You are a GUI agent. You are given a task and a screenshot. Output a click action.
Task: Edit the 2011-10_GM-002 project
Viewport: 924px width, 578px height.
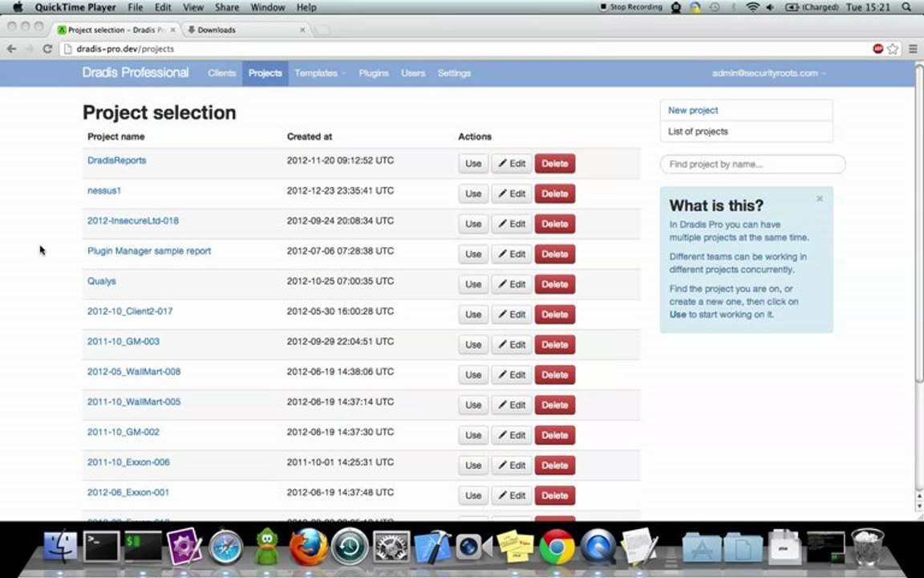(x=512, y=434)
